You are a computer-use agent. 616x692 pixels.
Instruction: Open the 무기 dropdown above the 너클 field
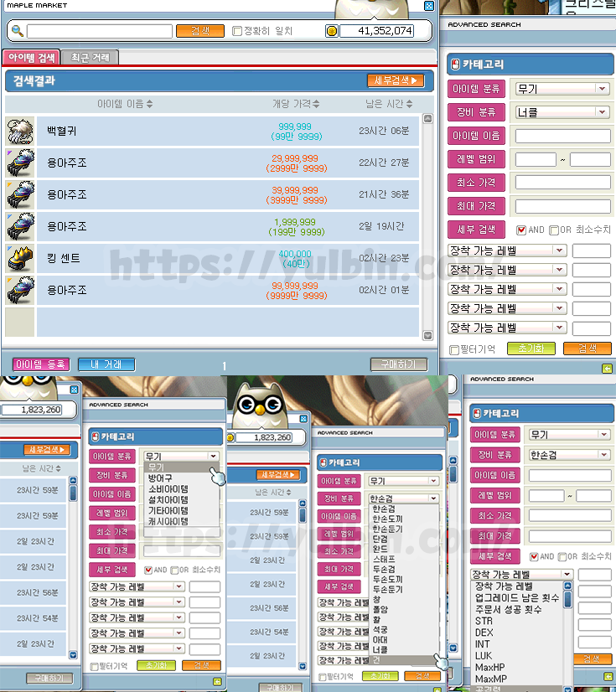coord(562,89)
